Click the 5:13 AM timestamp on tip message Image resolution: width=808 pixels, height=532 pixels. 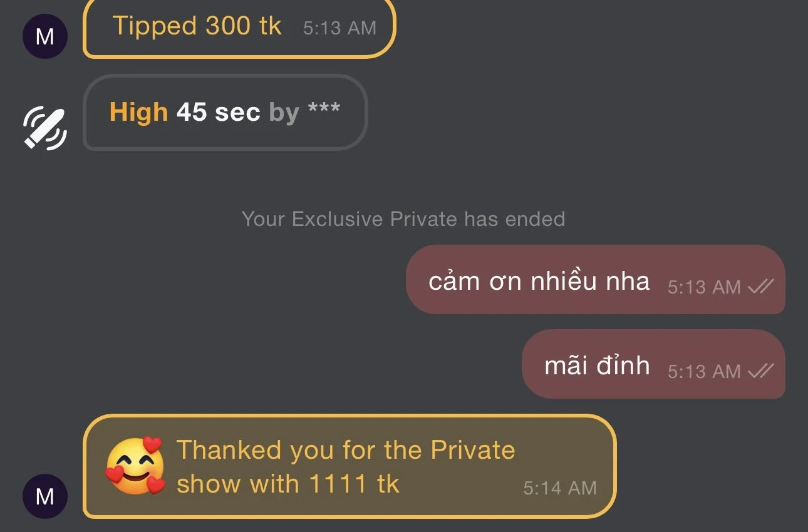point(339,28)
